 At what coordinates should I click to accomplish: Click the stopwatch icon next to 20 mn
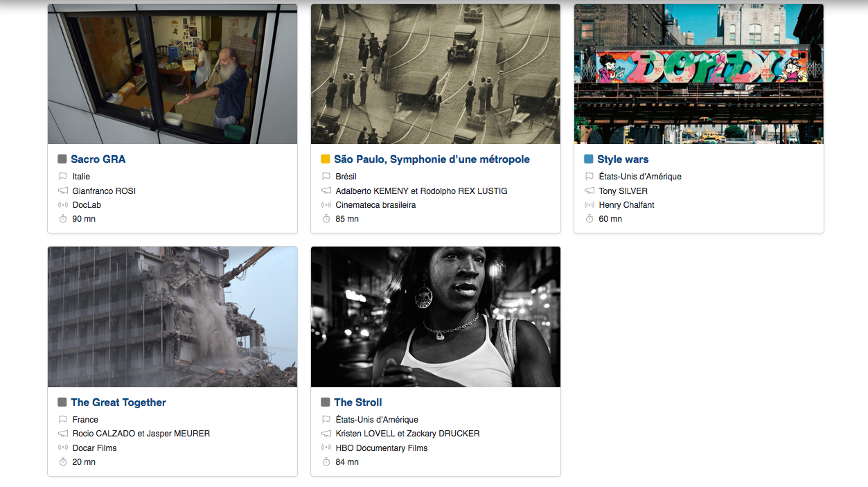click(x=63, y=462)
